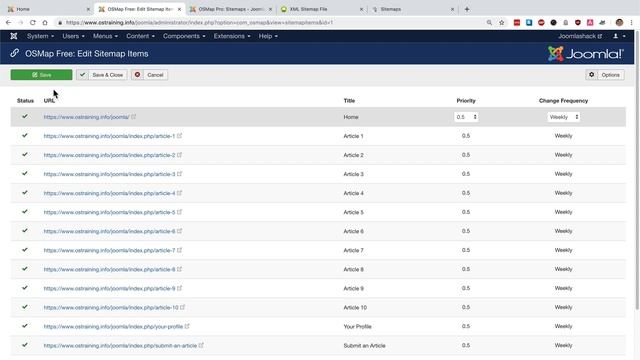Click the Cancel button
The image size is (640, 360).
[149, 75]
